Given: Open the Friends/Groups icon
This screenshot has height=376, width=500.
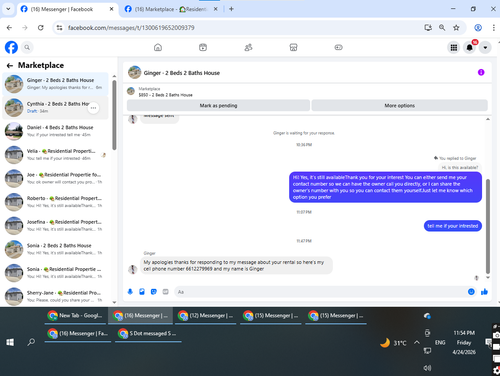Looking at the screenshot, I should tap(248, 47).
